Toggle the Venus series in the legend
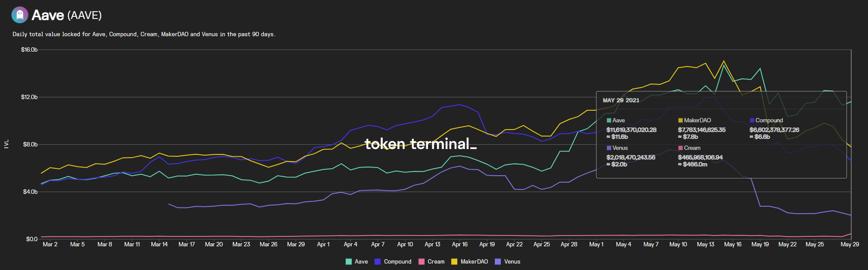 coord(508,261)
